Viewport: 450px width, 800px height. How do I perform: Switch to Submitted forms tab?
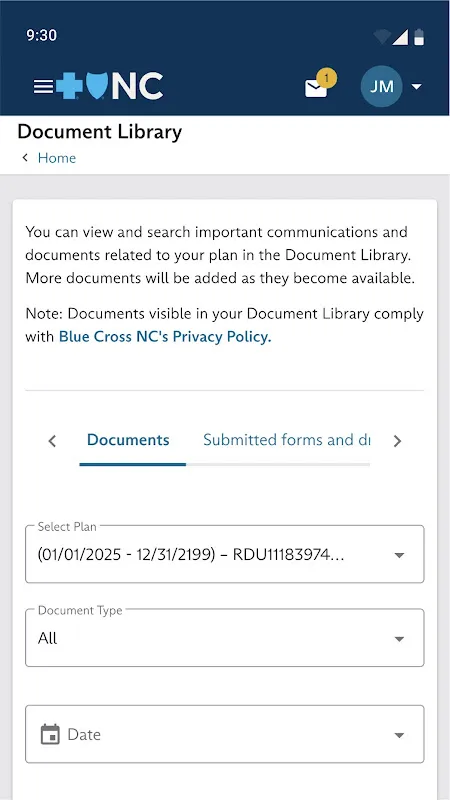287,440
